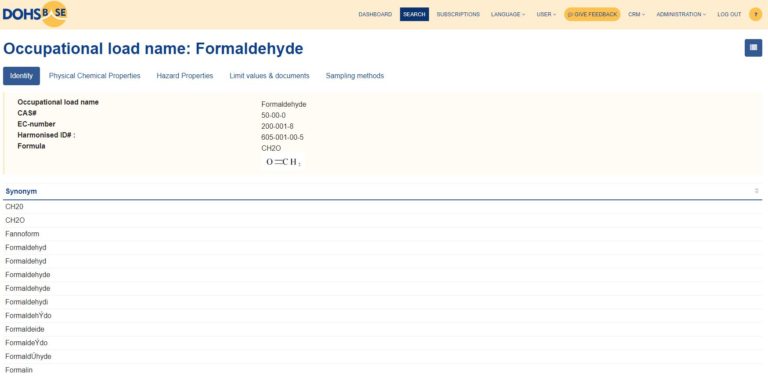This screenshot has height=376, width=768.
Task: Open the Search menu item
Action: [x=414, y=14]
